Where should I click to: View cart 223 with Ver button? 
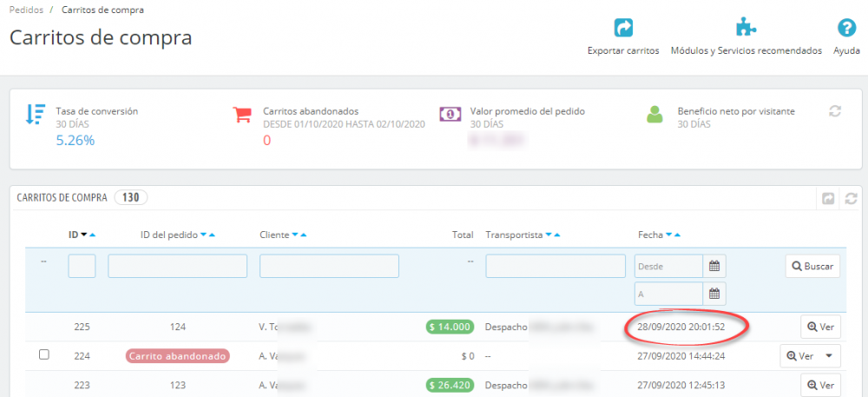click(x=820, y=385)
